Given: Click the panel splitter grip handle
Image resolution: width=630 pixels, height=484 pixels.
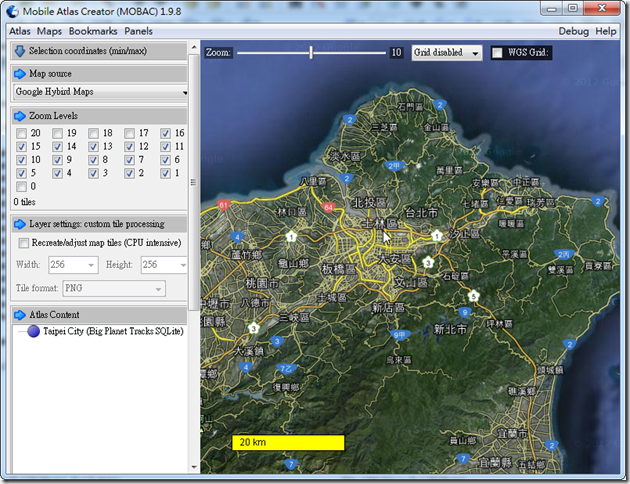Looking at the screenshot, I should click(194, 182).
